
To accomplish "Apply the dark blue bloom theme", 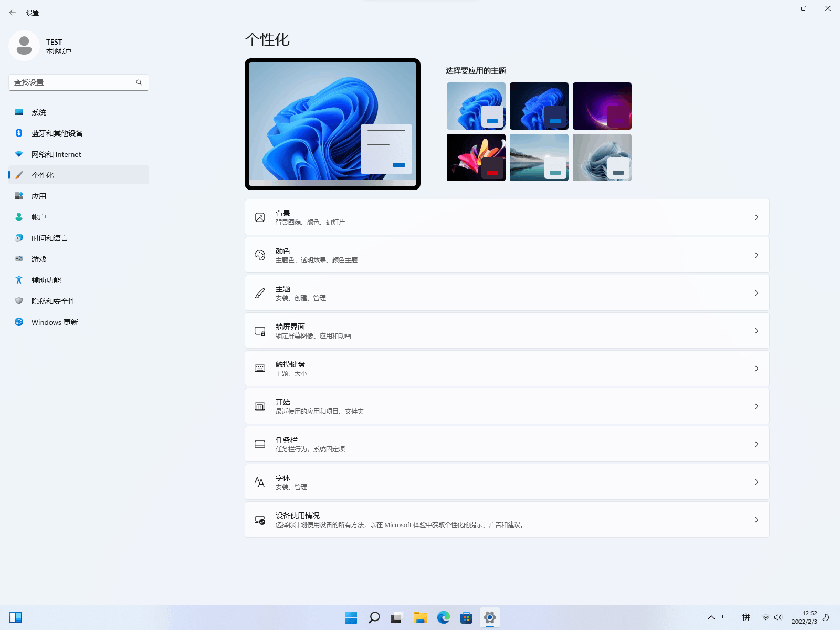I will pos(539,106).
